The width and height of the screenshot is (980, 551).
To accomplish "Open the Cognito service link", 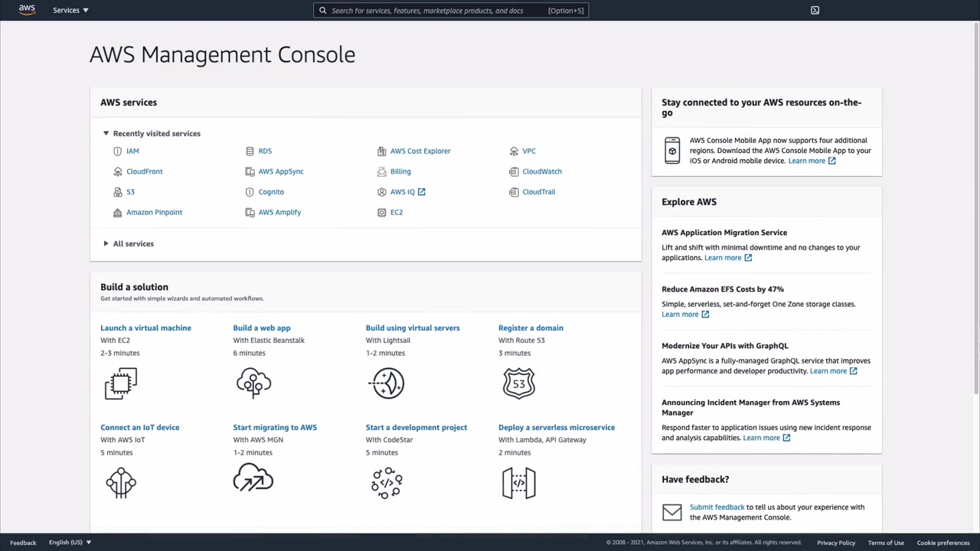I will (271, 192).
